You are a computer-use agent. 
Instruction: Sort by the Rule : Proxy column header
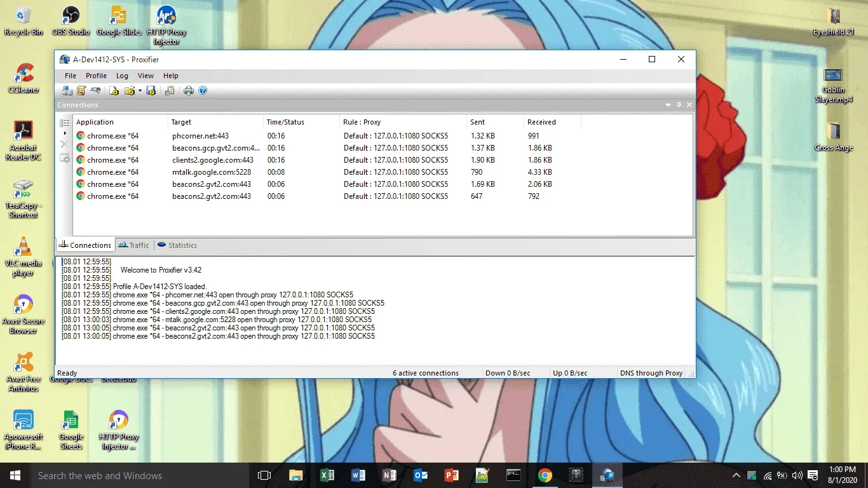click(x=403, y=122)
